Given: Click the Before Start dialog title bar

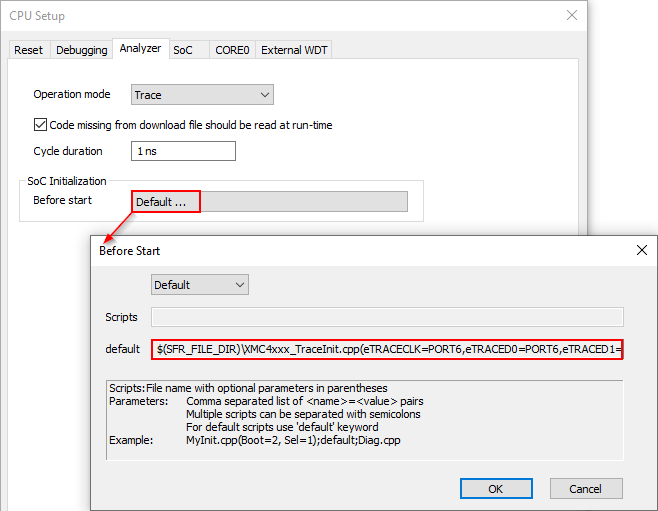Looking at the screenshot, I should tap(350, 250).
